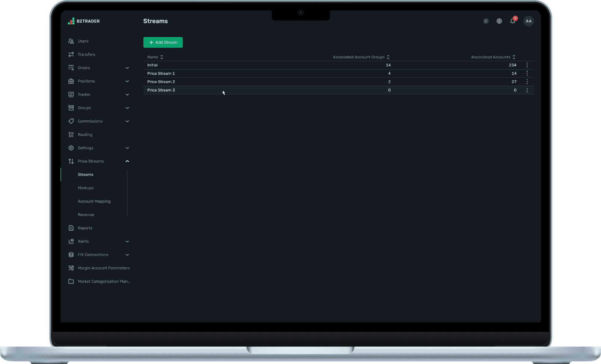The width and height of the screenshot is (601, 364).
Task: Open actions menu for Price Stream 2
Action: coord(527,82)
